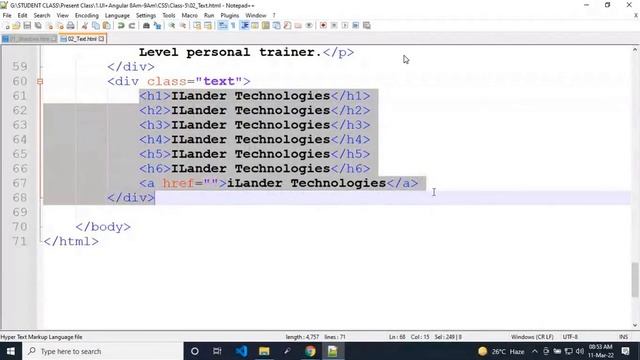This screenshot has width=640, height=360.
Task: Click the Undo arrow icon
Action: [x=121, y=26]
